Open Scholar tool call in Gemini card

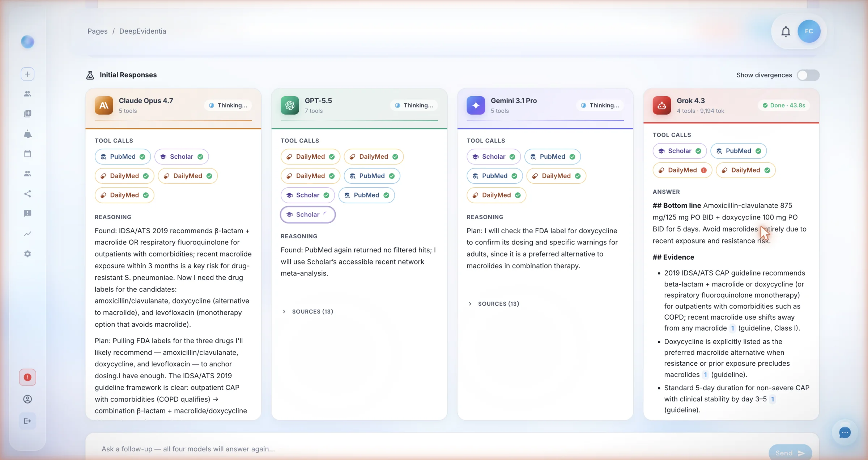[493, 157]
